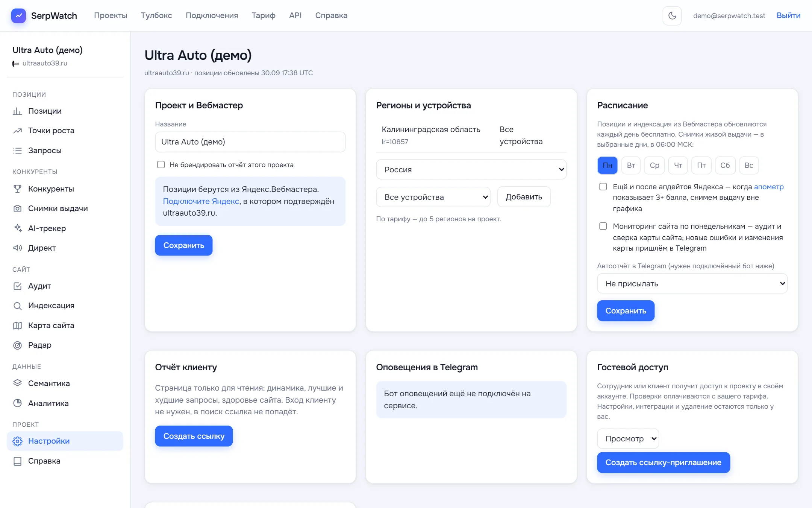Click the Индексация magnifier icon
This screenshot has width=812, height=508.
17,306
